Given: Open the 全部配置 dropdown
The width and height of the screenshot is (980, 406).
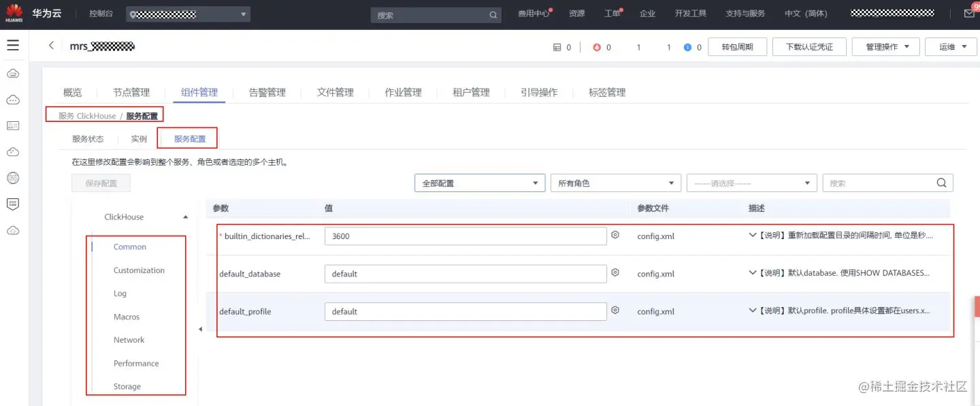Looking at the screenshot, I should (480, 183).
